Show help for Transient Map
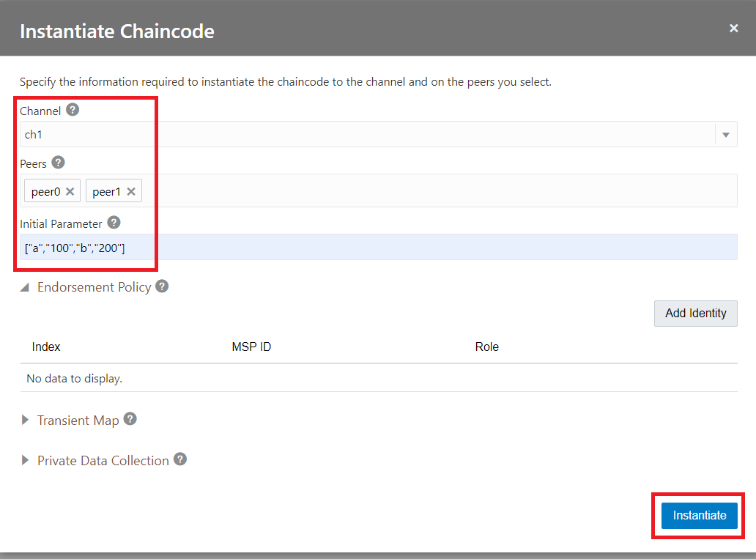 (x=130, y=419)
